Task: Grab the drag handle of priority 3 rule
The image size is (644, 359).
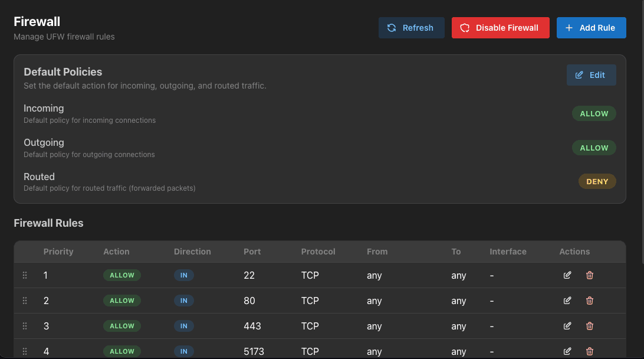Action: tap(25, 326)
